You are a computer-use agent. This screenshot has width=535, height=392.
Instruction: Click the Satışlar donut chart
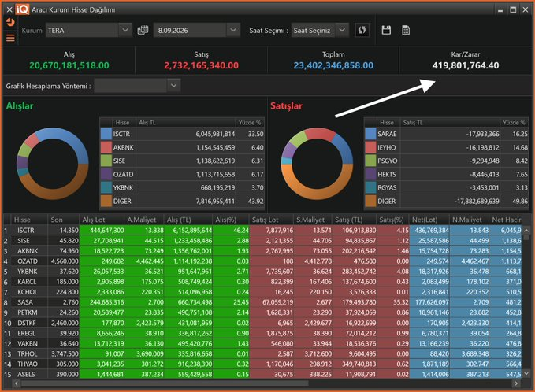point(317,164)
